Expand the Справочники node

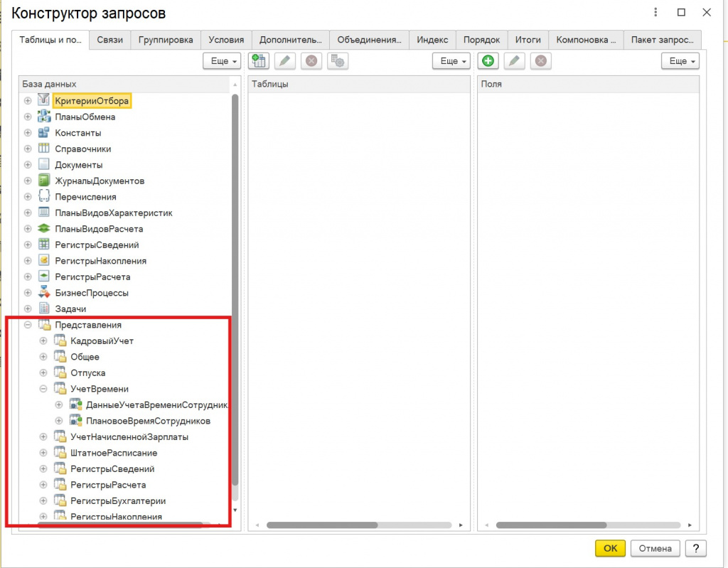click(x=28, y=149)
